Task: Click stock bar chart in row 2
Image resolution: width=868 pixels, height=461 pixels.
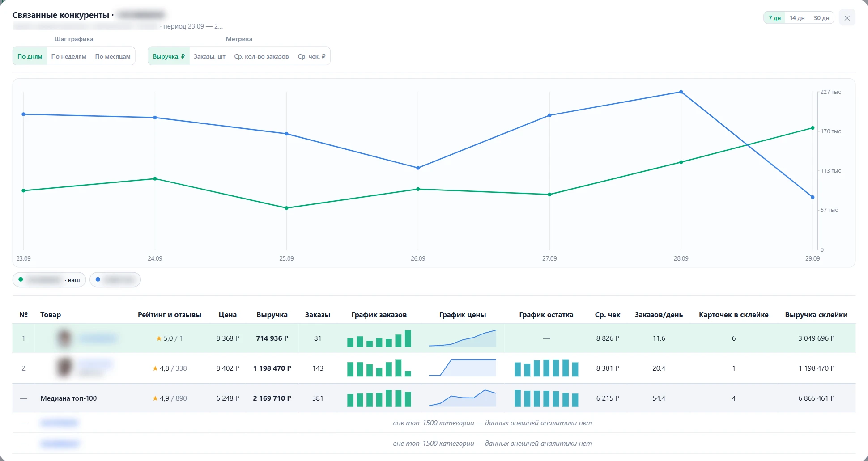Action: pyautogui.click(x=546, y=368)
